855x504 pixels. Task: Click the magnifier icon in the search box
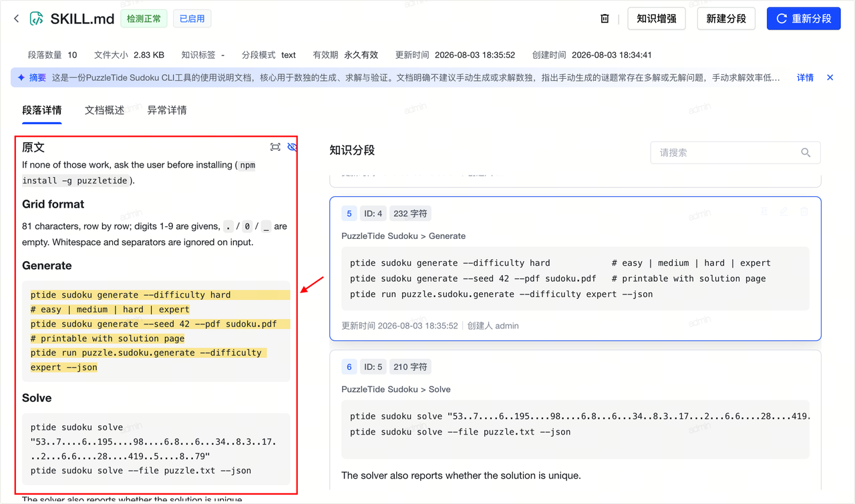[x=806, y=153]
